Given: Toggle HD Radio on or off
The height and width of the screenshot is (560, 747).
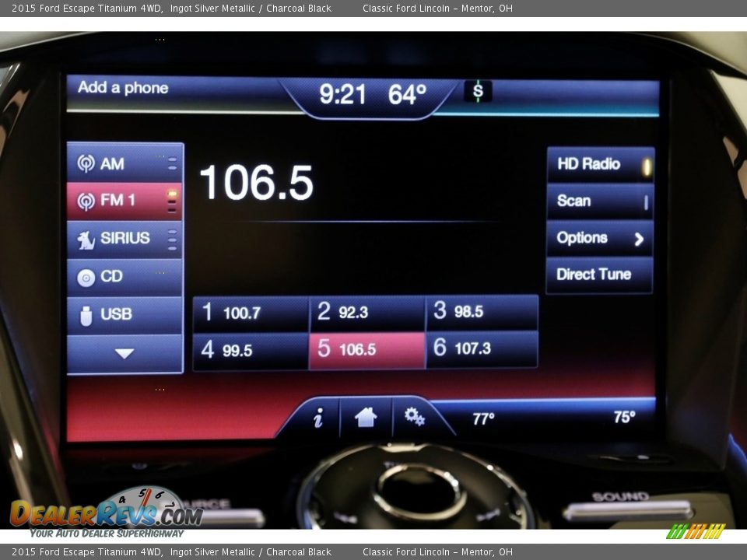Looking at the screenshot, I should pyautogui.click(x=599, y=164).
